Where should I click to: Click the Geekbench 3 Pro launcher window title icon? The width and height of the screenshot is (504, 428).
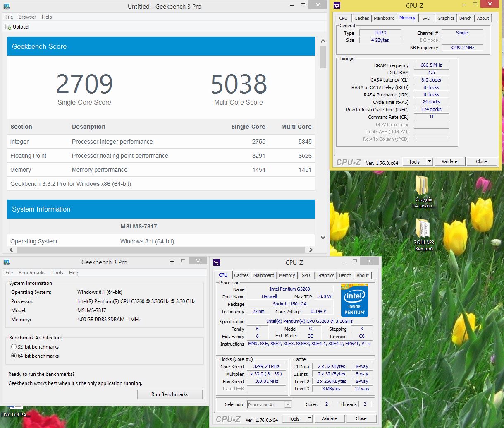pos(6,262)
